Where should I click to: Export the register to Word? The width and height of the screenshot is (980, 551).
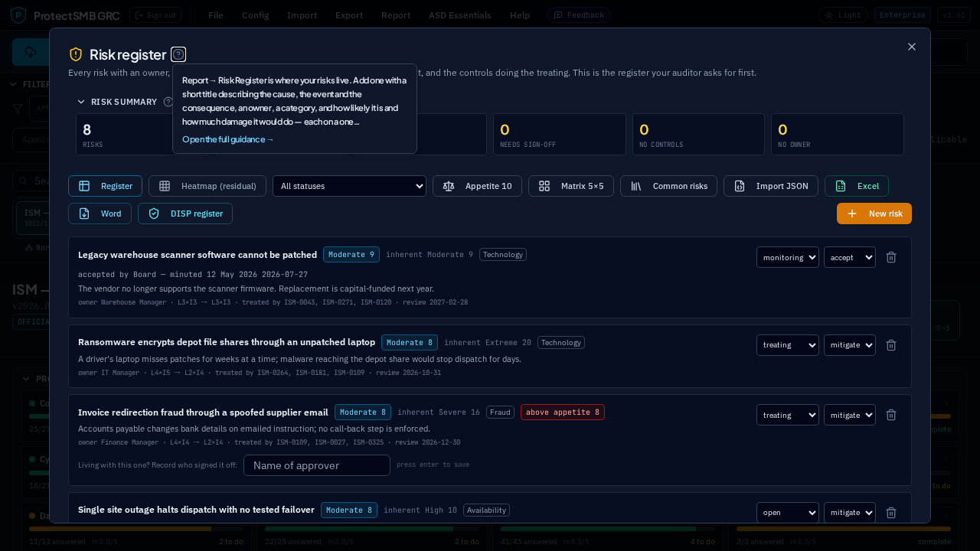[x=100, y=214]
